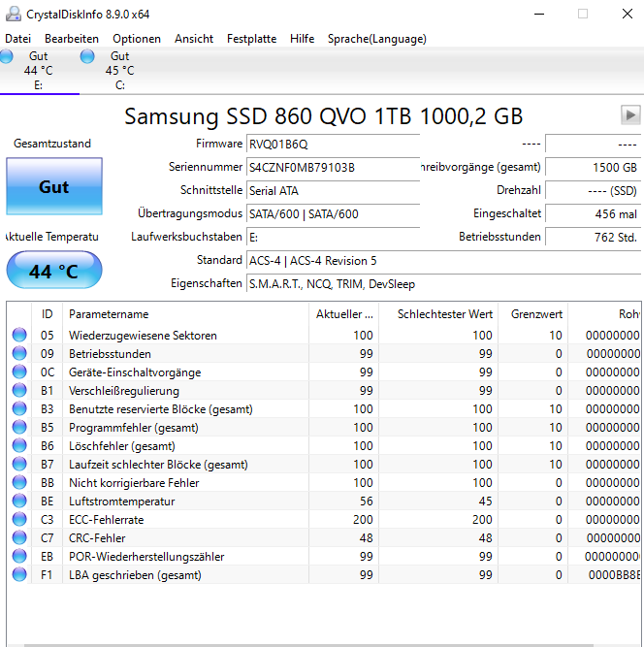Click current value 56 of Luftstromtemperatur
The height and width of the screenshot is (647, 644).
tap(366, 501)
